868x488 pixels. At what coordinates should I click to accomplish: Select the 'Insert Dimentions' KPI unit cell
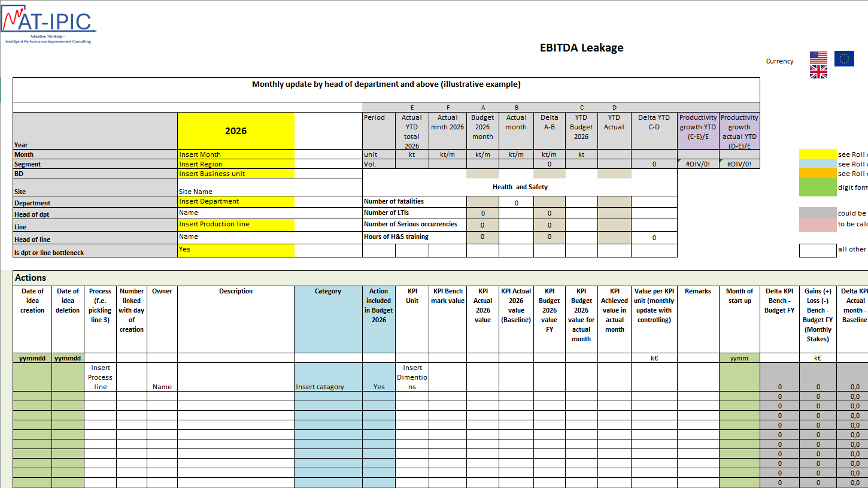(x=412, y=377)
